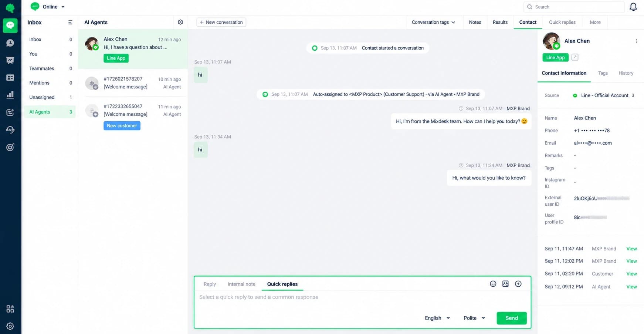Click the New conversation button
The image size is (644, 334).
(221, 22)
